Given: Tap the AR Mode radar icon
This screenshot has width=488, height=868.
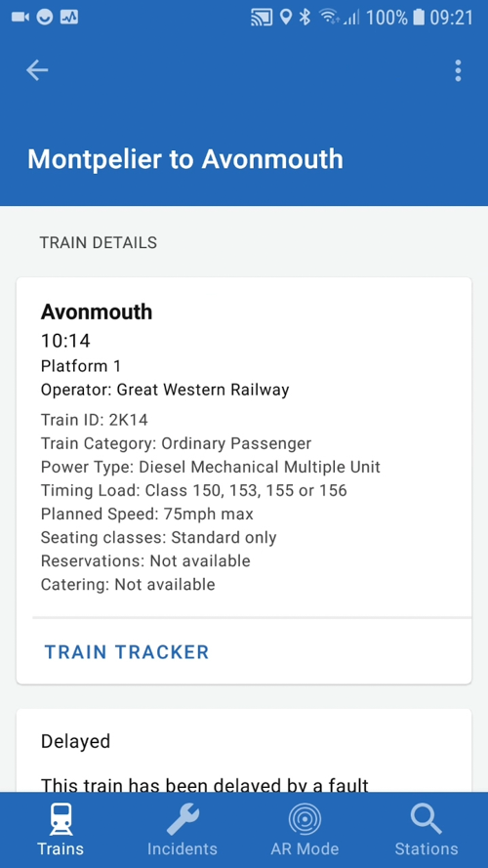Looking at the screenshot, I should pyautogui.click(x=305, y=819).
